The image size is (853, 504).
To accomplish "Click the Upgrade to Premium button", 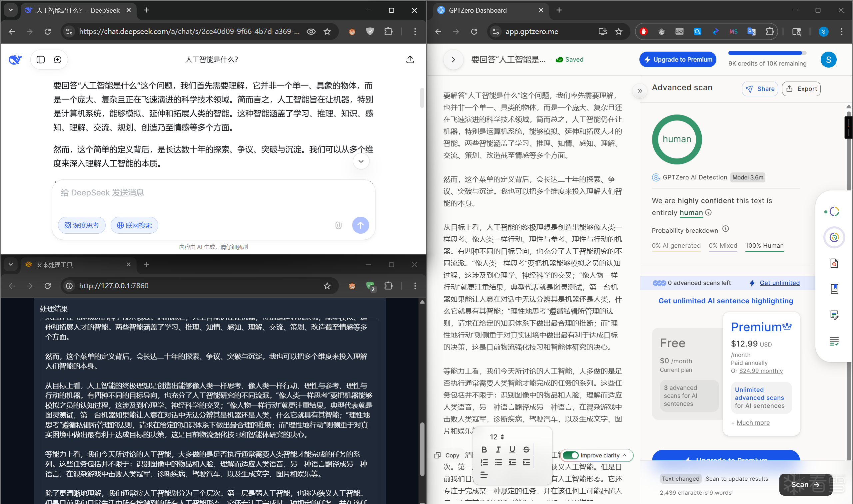I will [678, 60].
